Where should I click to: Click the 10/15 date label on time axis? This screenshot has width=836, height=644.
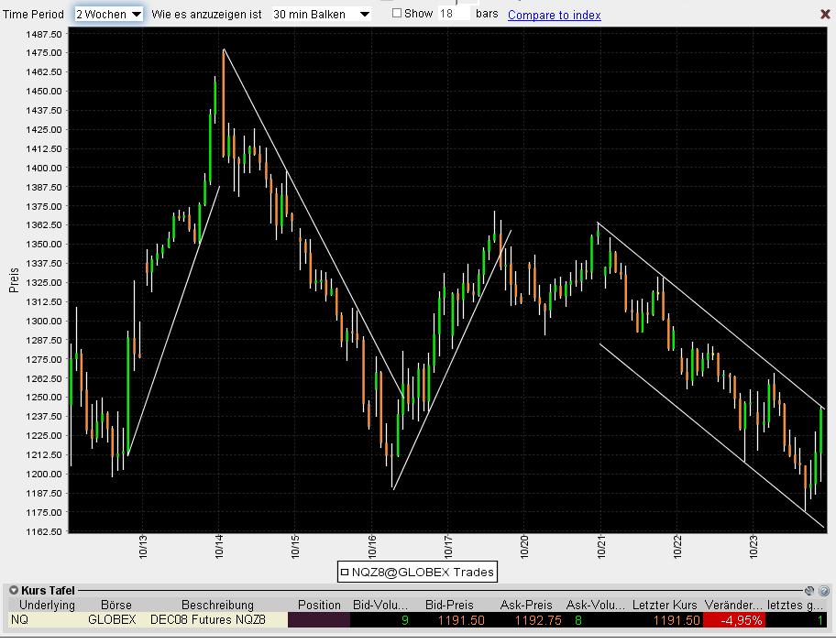coord(295,547)
